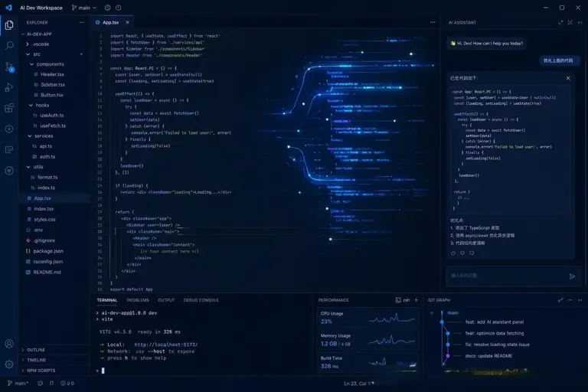Open useAuth.ts in the file tree
The image size is (588, 392).
pyautogui.click(x=52, y=116)
